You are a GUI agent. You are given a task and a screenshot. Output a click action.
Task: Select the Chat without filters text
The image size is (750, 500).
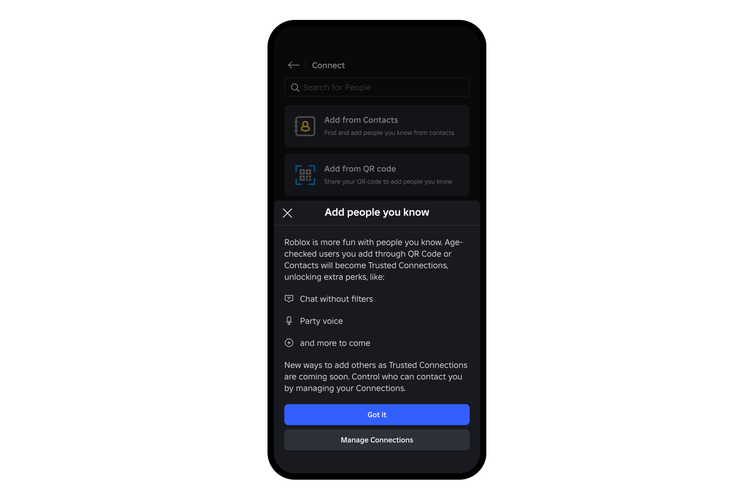(336, 299)
